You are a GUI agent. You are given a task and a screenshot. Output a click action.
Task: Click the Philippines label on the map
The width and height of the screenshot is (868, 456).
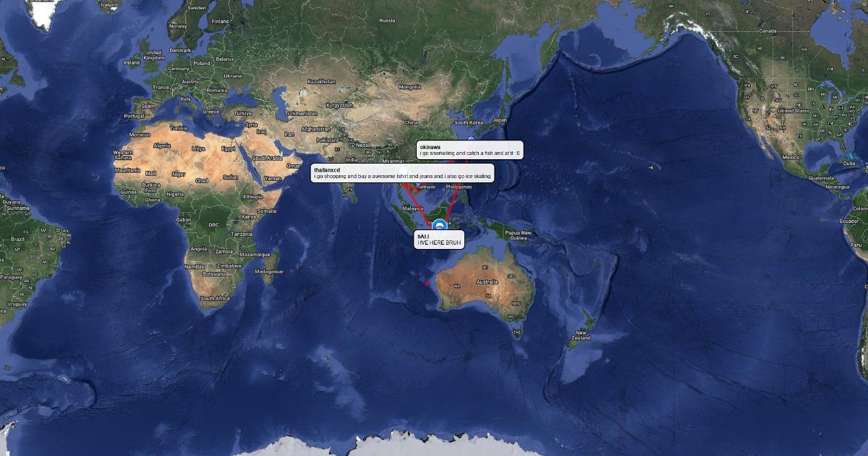click(458, 187)
